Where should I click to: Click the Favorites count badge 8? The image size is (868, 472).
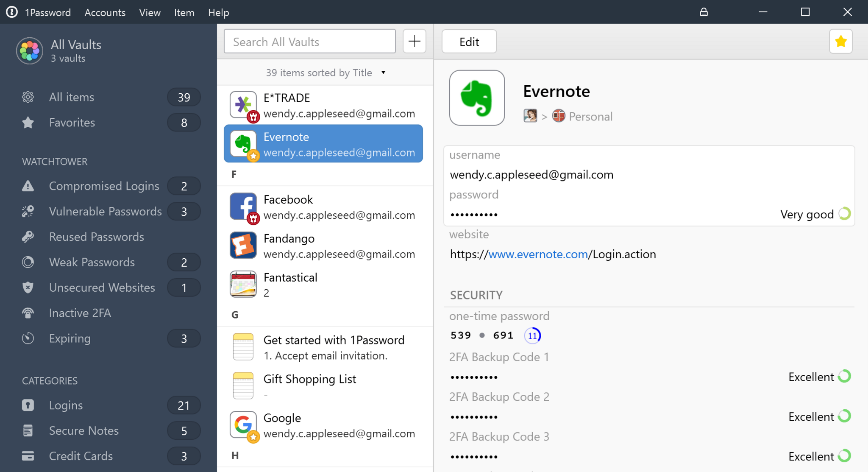(x=184, y=123)
